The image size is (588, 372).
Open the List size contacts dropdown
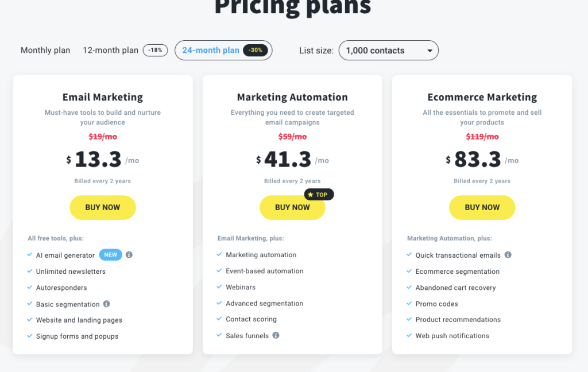(x=388, y=51)
